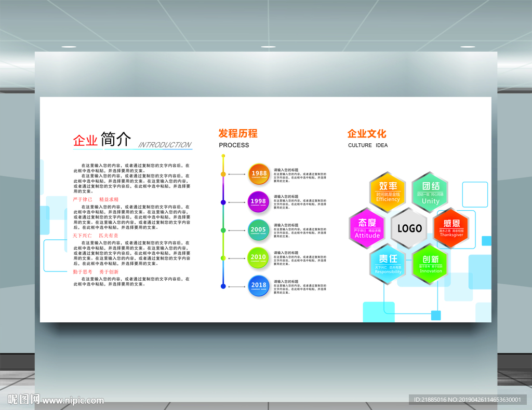Click the 态度 Attitude hexagon

pyautogui.click(x=366, y=228)
